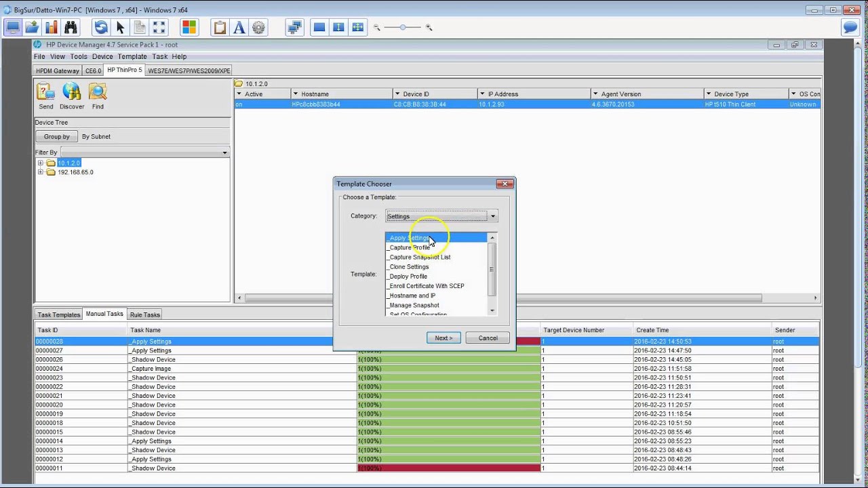The image size is (868, 488).
Task: Switch to the Task Templates tab
Action: tap(59, 314)
